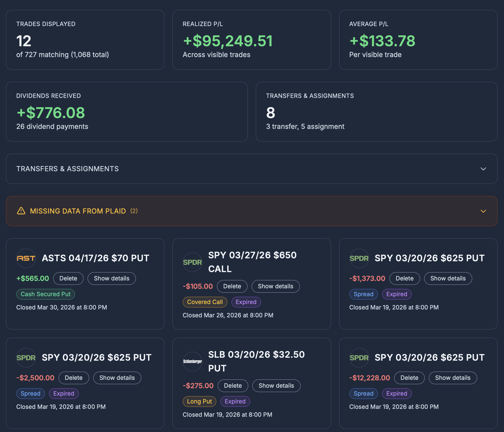The height and width of the screenshot is (432, 504).
Task: Delete the ASTS 04/17/26 $70 PUT trade
Action: point(68,278)
